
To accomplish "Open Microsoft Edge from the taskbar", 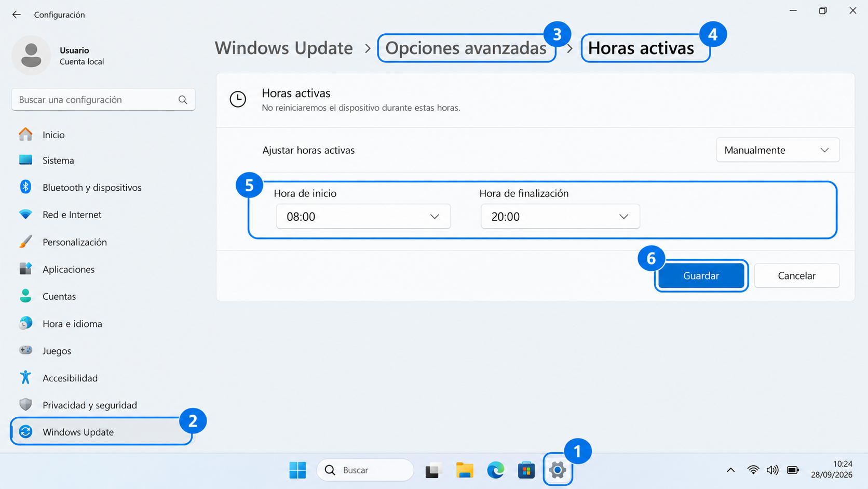I will point(496,470).
